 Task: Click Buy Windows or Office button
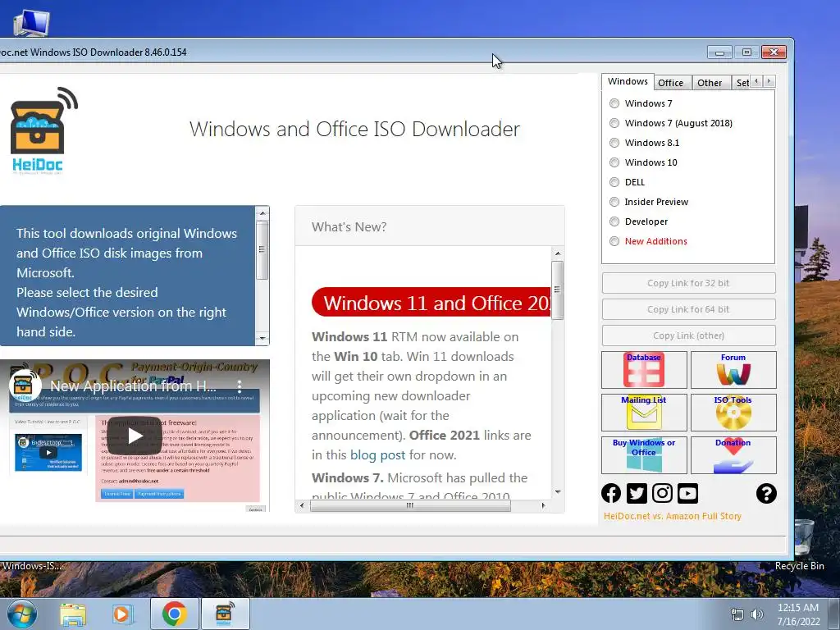pyautogui.click(x=644, y=454)
